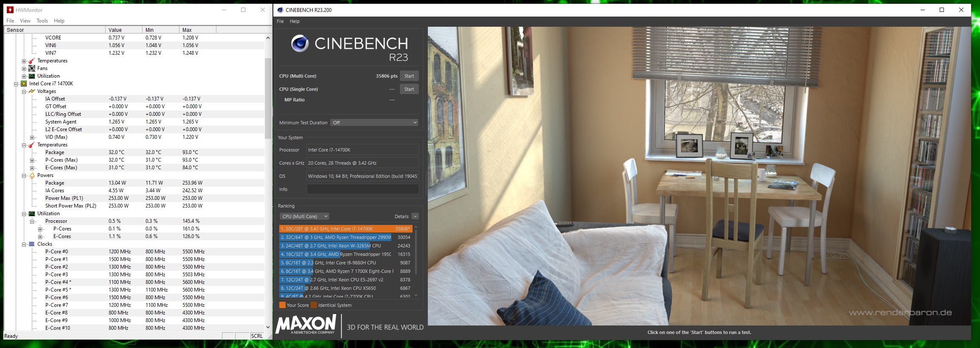Click the Fans icon in HWMonitor tree
Screen dimensions: 980x348
click(32, 68)
